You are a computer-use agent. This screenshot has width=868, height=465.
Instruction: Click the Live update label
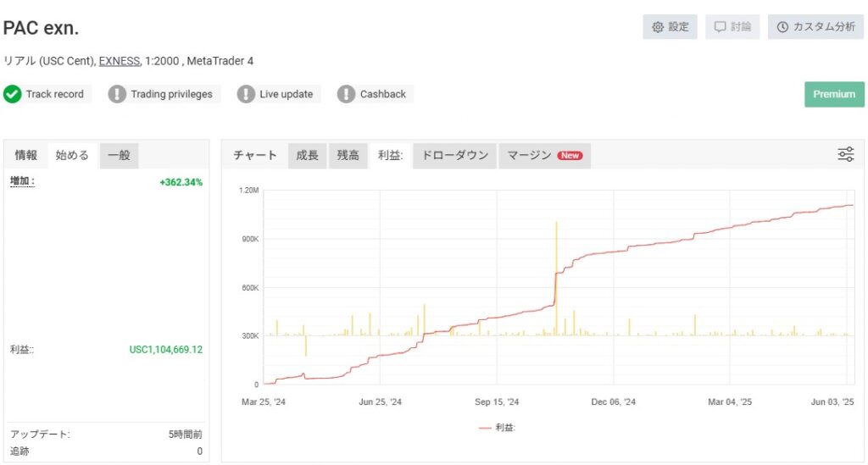point(287,94)
